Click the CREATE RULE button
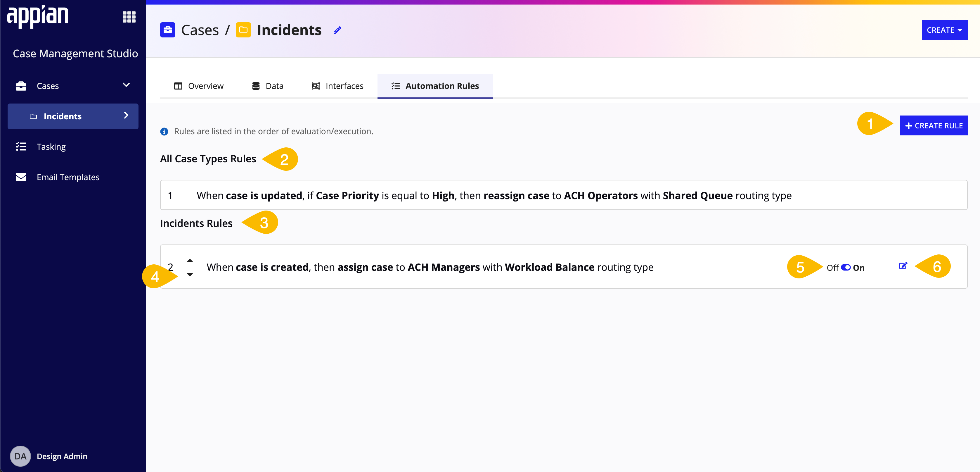Screen dimensions: 980x472 click(934, 125)
